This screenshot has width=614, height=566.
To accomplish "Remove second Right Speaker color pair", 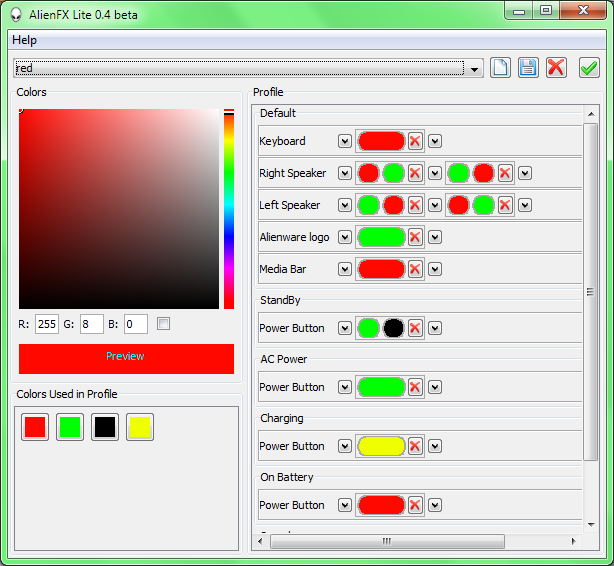I will point(505,173).
